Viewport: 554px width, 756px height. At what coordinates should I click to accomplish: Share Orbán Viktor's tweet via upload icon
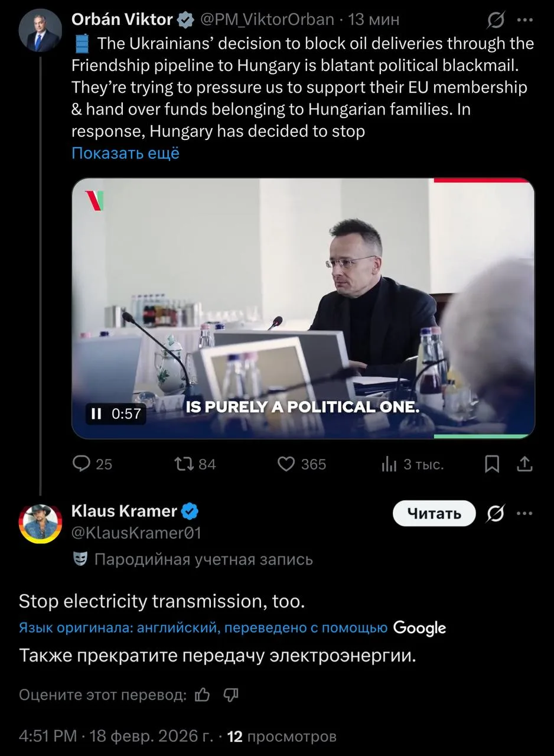click(x=524, y=465)
